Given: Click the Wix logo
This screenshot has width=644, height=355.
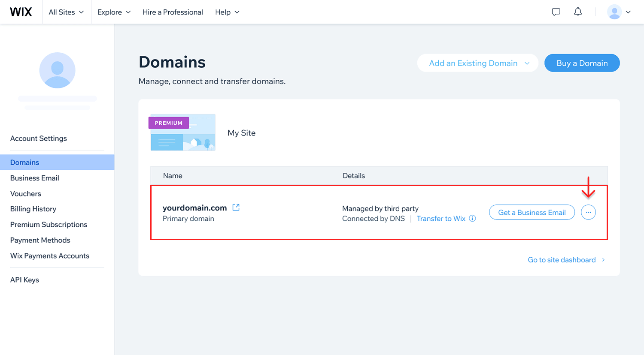Looking at the screenshot, I should pyautogui.click(x=21, y=12).
